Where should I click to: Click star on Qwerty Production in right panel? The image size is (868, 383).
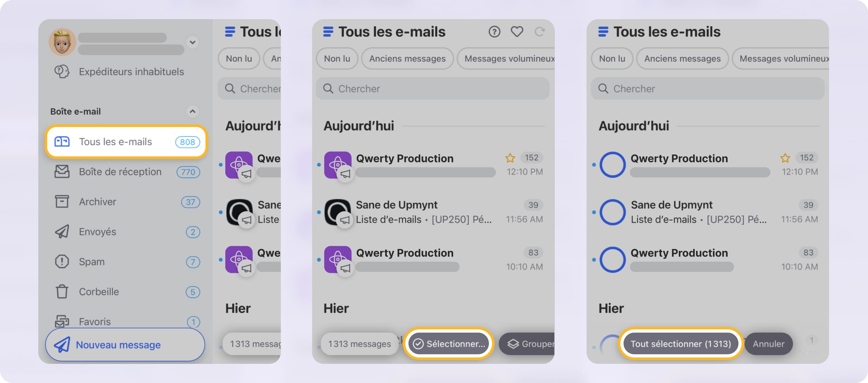(x=785, y=158)
